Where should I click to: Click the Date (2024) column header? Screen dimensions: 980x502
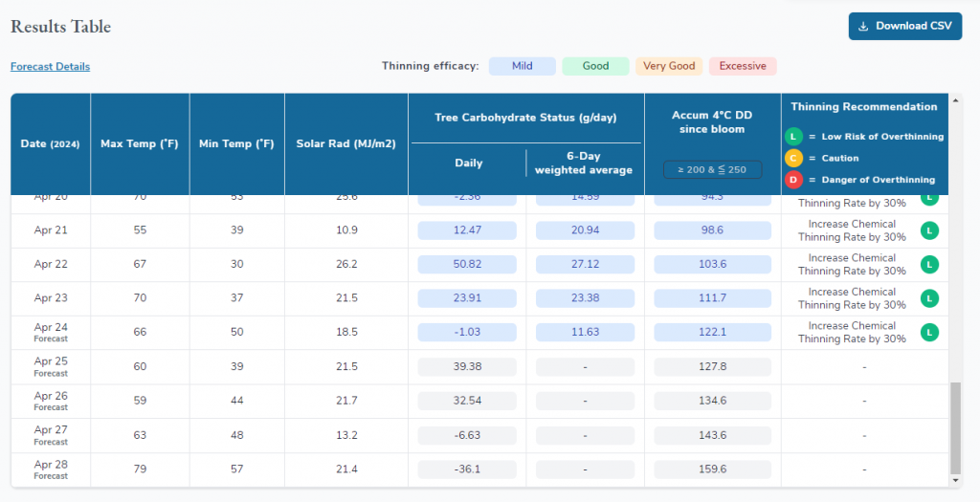[x=50, y=143]
